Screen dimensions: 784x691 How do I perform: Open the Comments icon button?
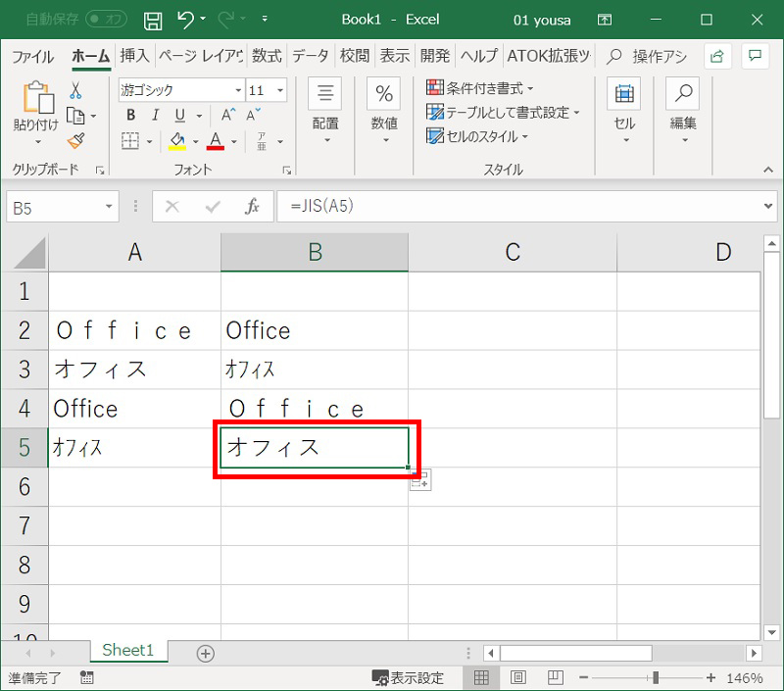click(x=755, y=56)
